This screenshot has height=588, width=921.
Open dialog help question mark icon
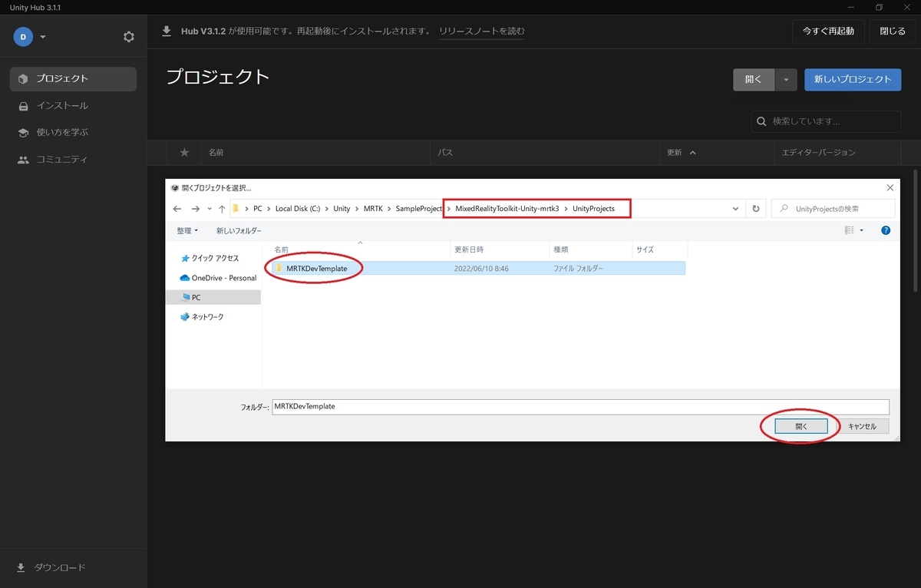click(886, 230)
